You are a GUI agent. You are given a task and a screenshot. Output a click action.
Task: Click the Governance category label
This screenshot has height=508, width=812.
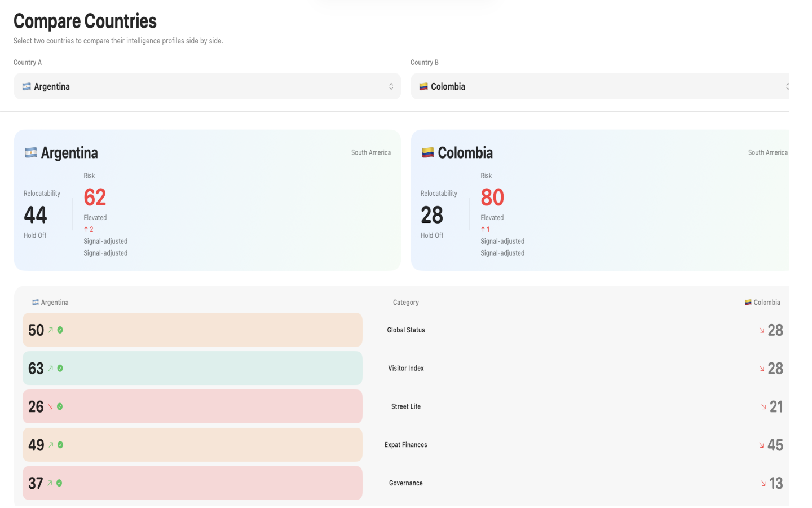pos(406,483)
